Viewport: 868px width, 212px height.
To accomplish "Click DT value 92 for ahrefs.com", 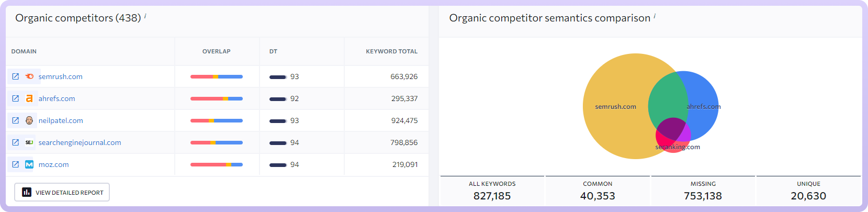I will (295, 98).
